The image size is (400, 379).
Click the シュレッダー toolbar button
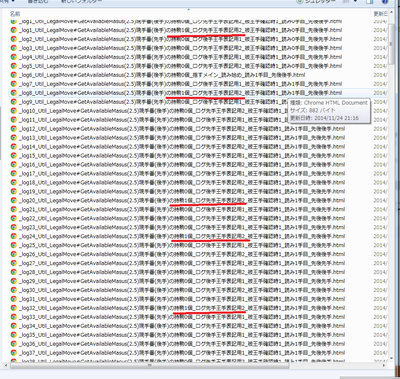click(x=316, y=2)
